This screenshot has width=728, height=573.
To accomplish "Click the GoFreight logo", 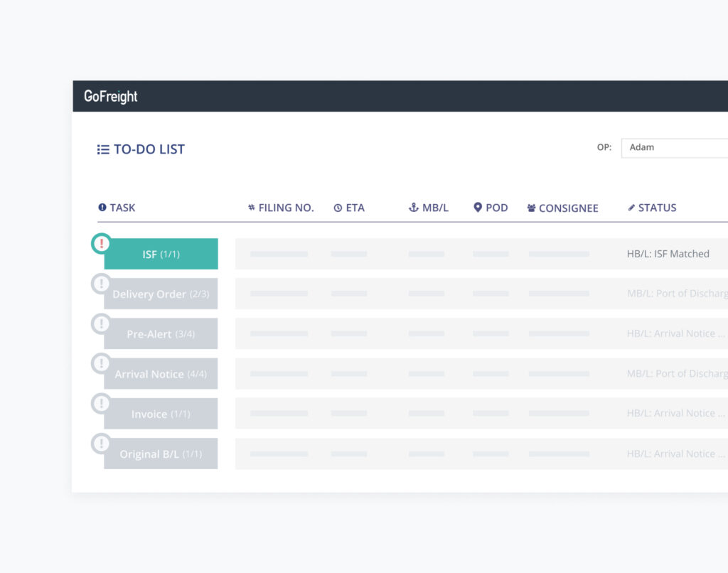I will pos(111,97).
